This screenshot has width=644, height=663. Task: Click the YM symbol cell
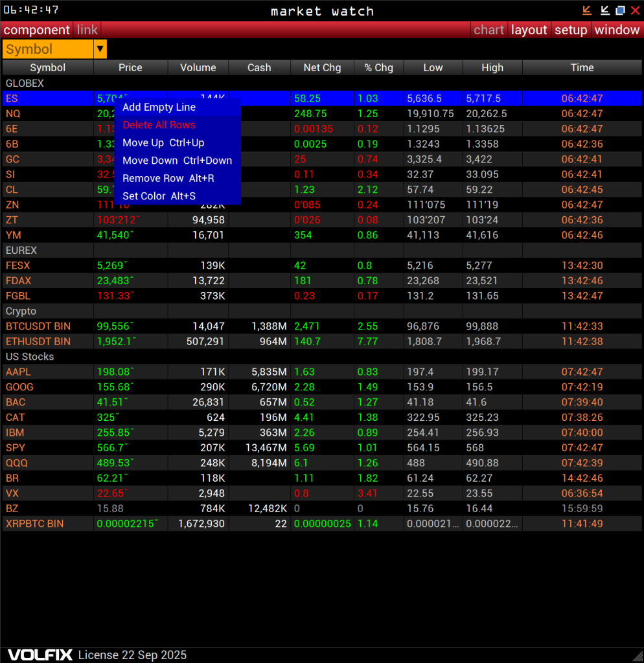pos(48,236)
